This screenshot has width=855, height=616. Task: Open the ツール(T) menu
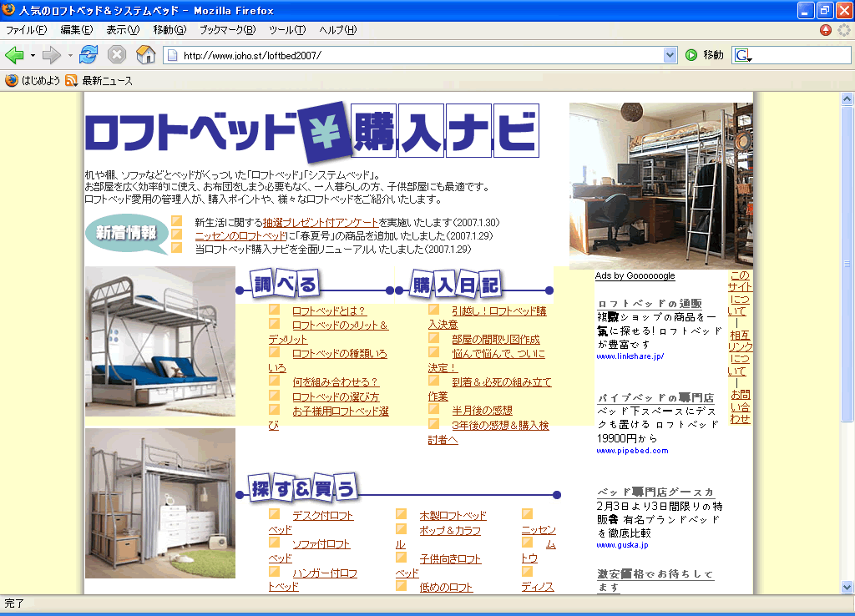(x=287, y=30)
